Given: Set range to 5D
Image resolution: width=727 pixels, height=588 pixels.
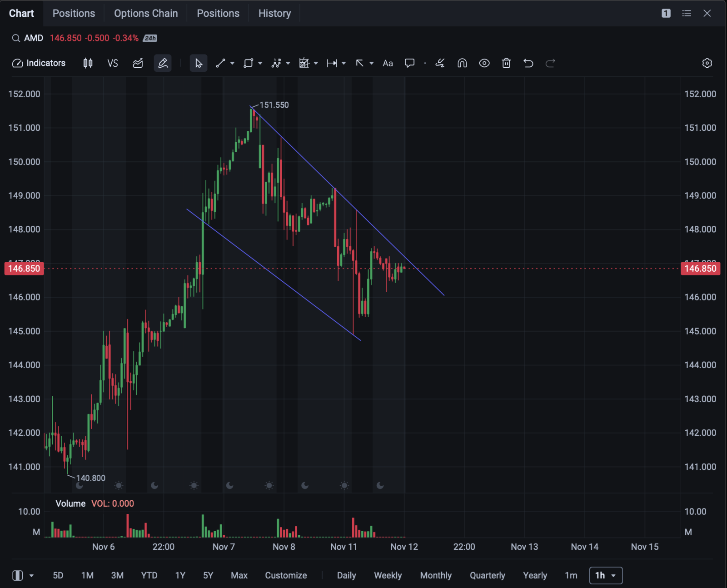Looking at the screenshot, I should [58, 576].
